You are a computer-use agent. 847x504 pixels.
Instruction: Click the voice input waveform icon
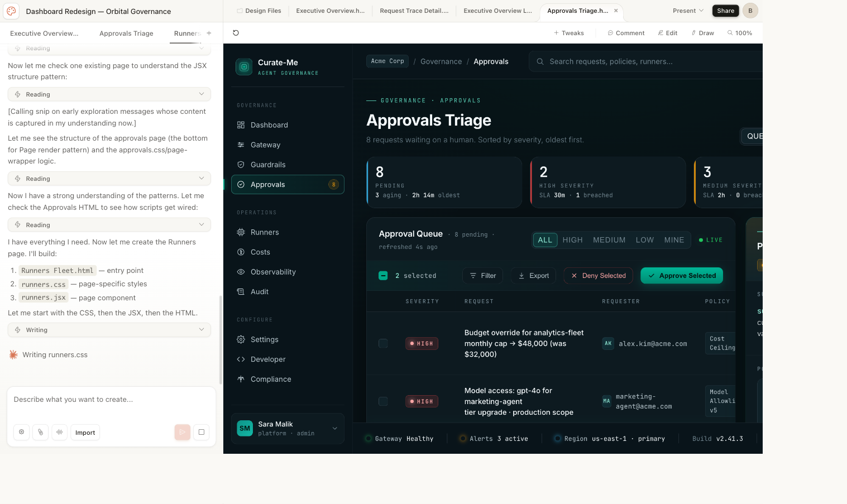59,432
